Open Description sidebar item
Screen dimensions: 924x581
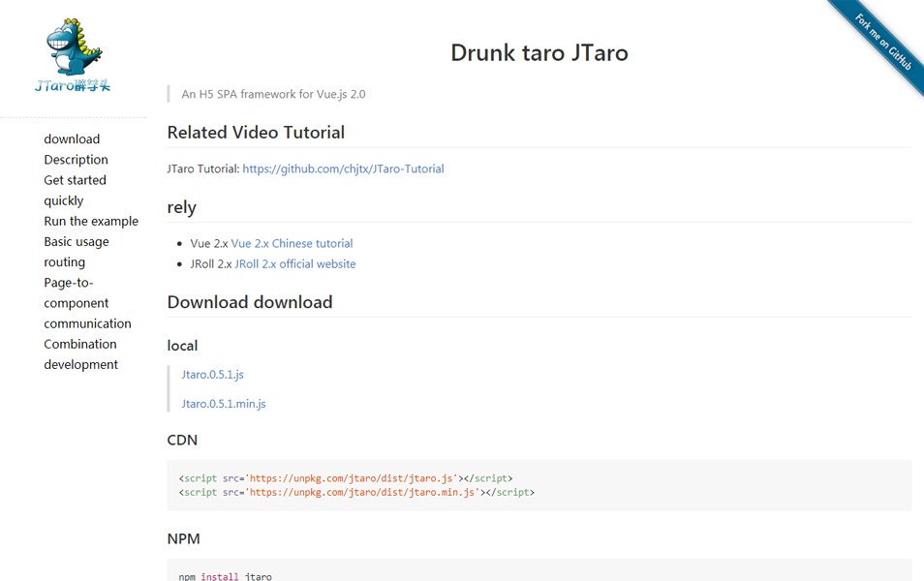click(x=76, y=160)
